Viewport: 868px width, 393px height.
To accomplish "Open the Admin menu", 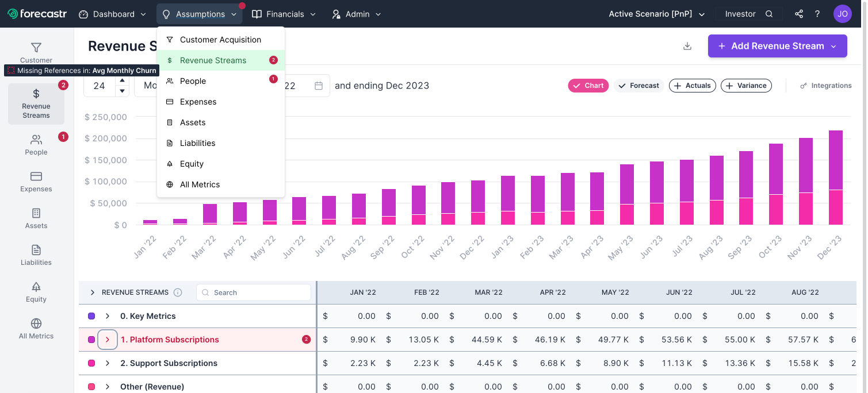I will coord(356,14).
